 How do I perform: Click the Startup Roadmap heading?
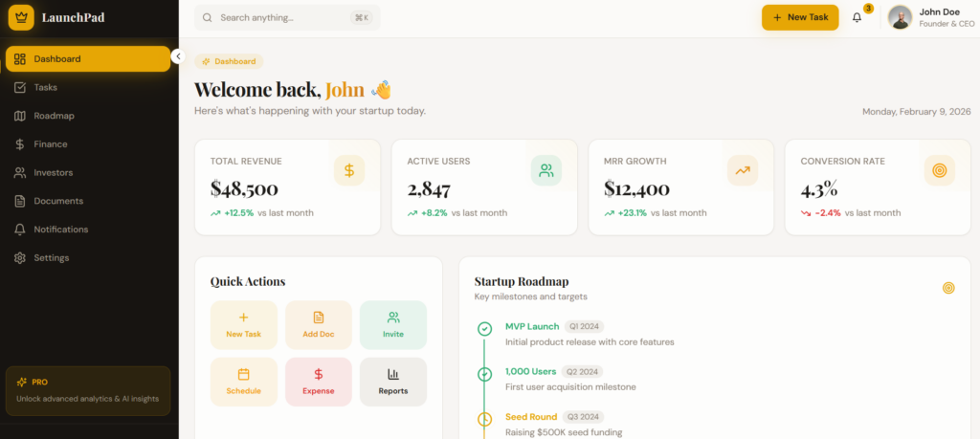tap(522, 281)
